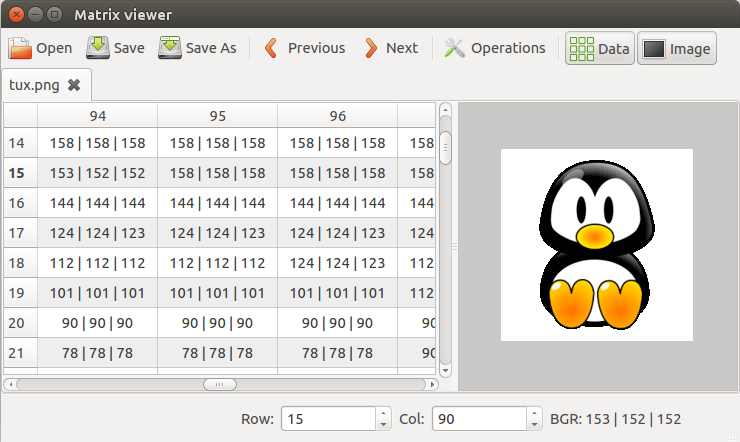Click the Image view icon

[654, 49]
